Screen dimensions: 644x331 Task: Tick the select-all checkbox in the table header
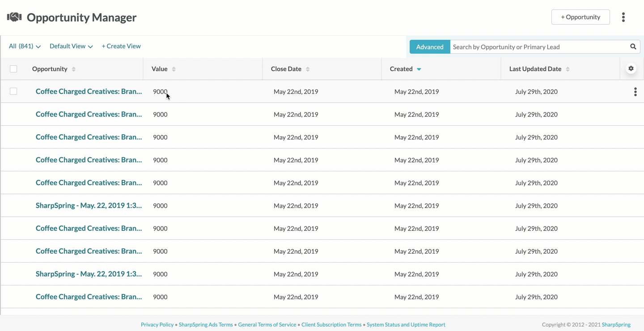pos(13,69)
